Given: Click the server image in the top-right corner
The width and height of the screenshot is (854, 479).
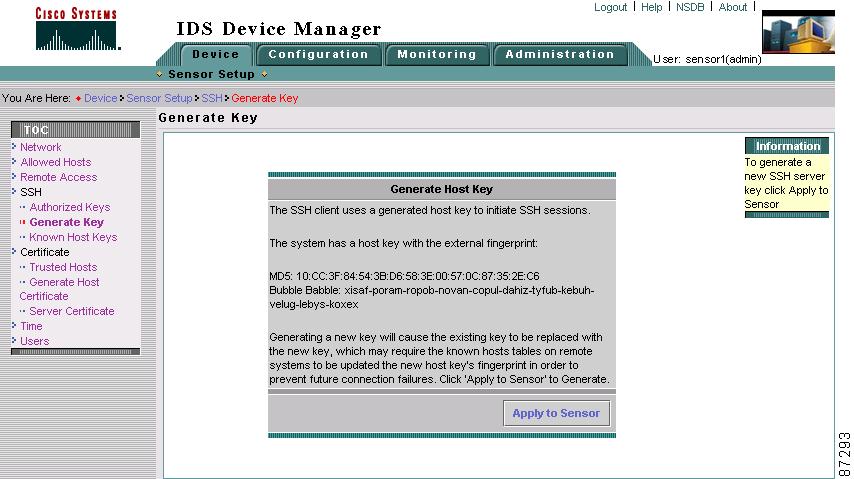Looking at the screenshot, I should tap(798, 32).
